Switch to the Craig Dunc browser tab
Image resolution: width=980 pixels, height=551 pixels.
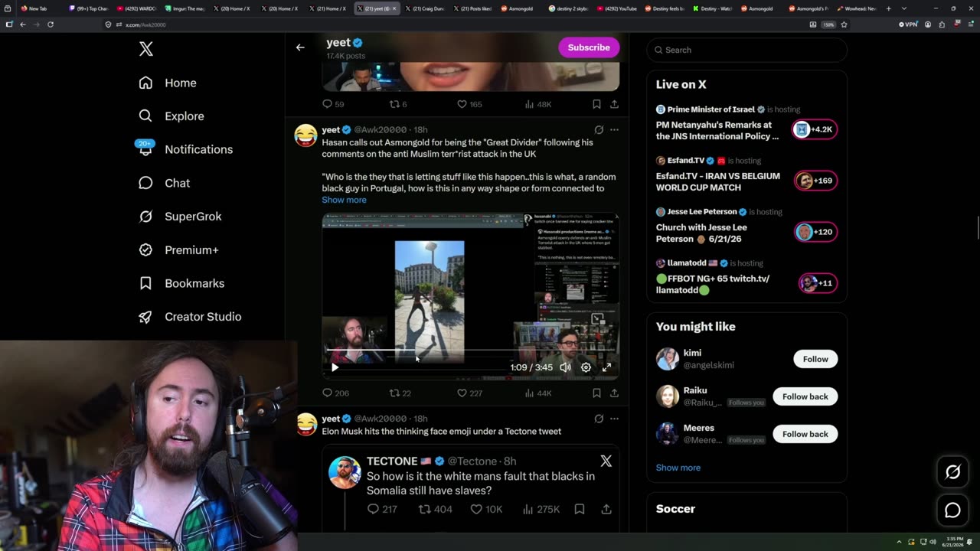click(x=426, y=8)
